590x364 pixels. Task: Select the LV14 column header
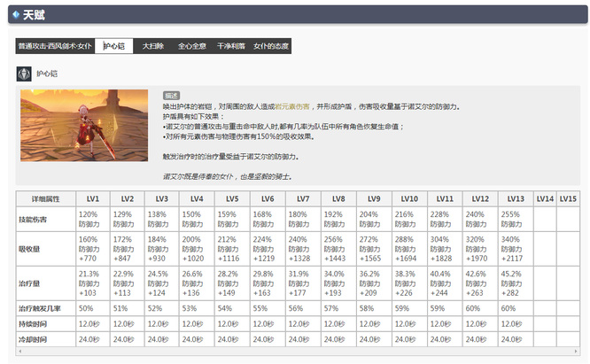545,198
